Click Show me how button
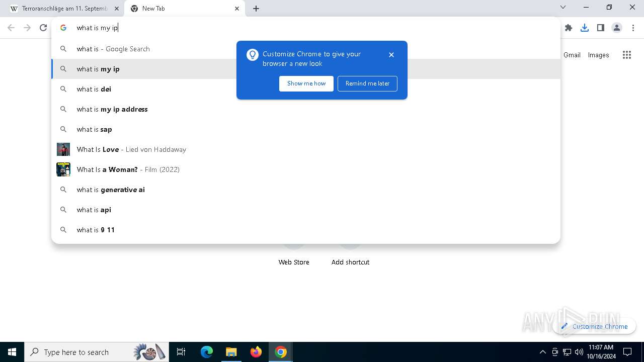Viewport: 644px width, 362px height. (x=306, y=83)
